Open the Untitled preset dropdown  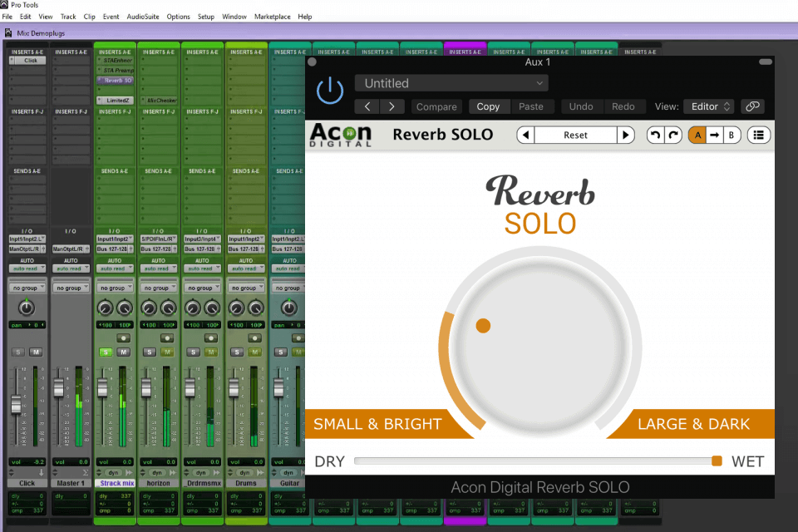452,83
